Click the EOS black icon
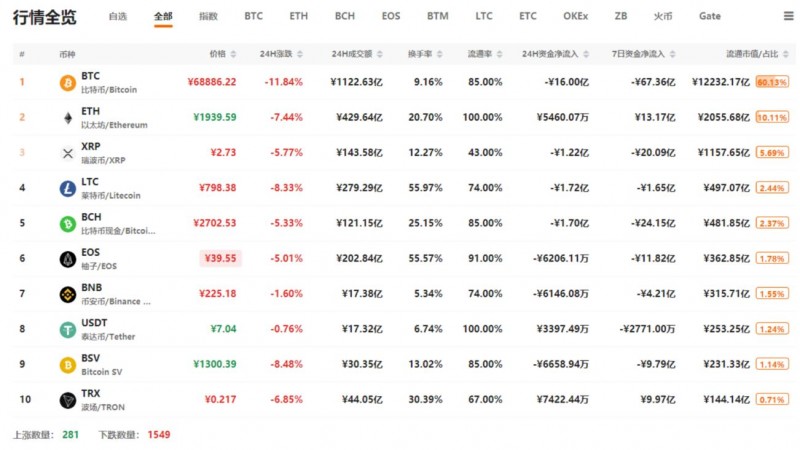This screenshot has height=450, width=800. pos(67,259)
